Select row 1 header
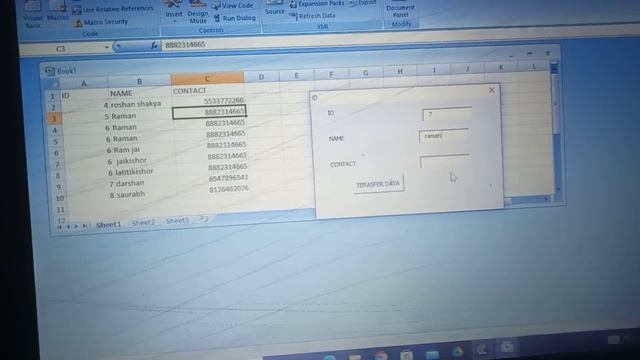The height and width of the screenshot is (360, 640). [x=52, y=96]
